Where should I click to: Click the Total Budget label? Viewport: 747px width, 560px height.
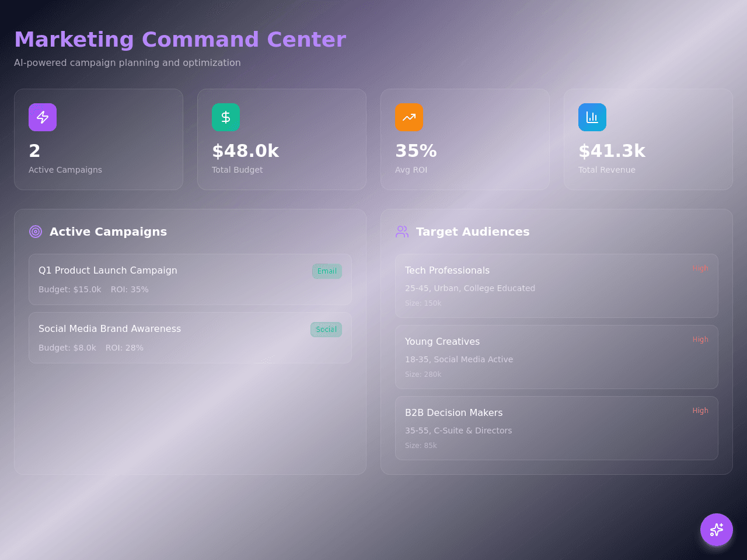(x=237, y=170)
